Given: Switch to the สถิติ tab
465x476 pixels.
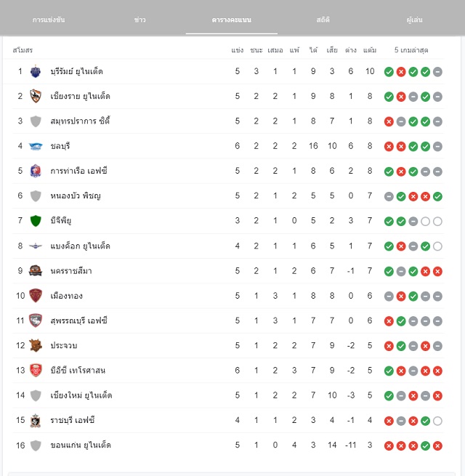Looking at the screenshot, I should (323, 20).
